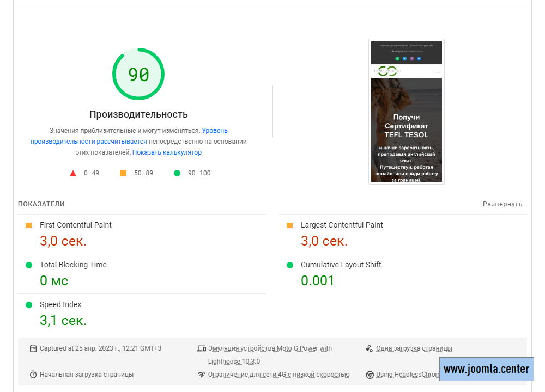545x392 pixels.
Task: Click the calendar icon beside Captured date
Action: point(33,348)
